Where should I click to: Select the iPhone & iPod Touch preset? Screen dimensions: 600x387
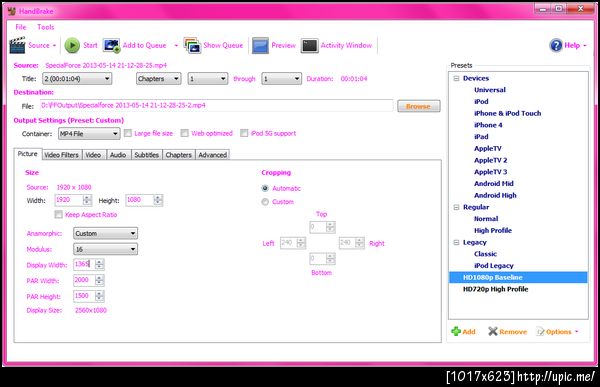point(507,113)
